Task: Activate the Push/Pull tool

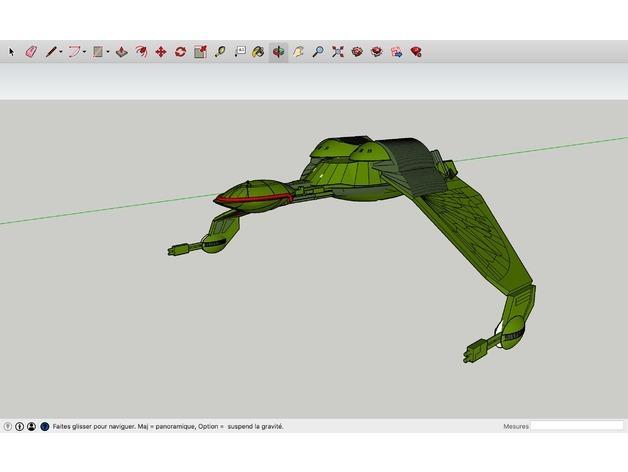Action: click(122, 52)
